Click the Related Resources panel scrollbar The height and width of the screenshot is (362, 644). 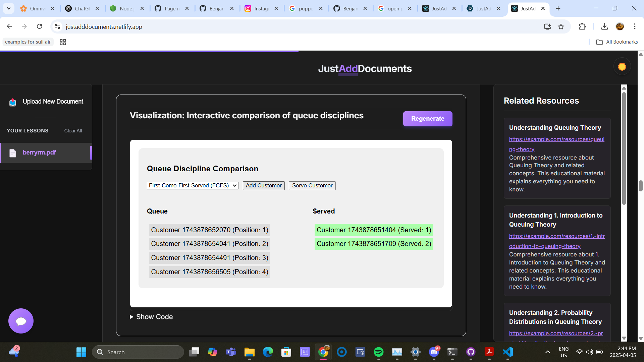624,147
